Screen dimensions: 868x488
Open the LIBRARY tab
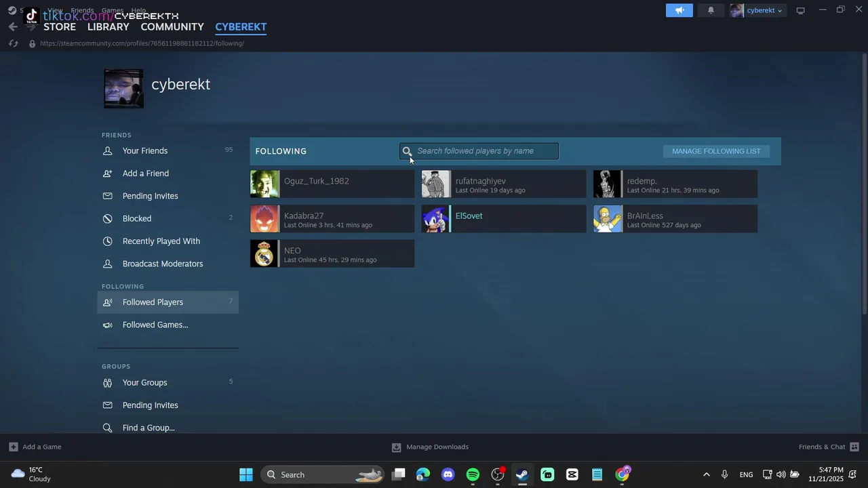coord(108,26)
